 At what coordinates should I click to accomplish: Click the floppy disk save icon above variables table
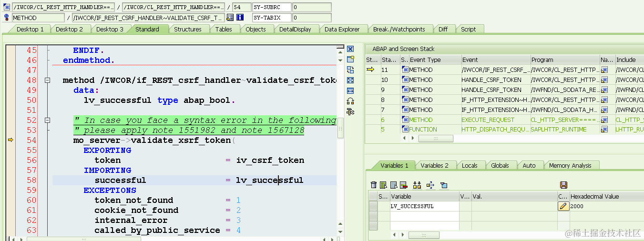click(563, 185)
